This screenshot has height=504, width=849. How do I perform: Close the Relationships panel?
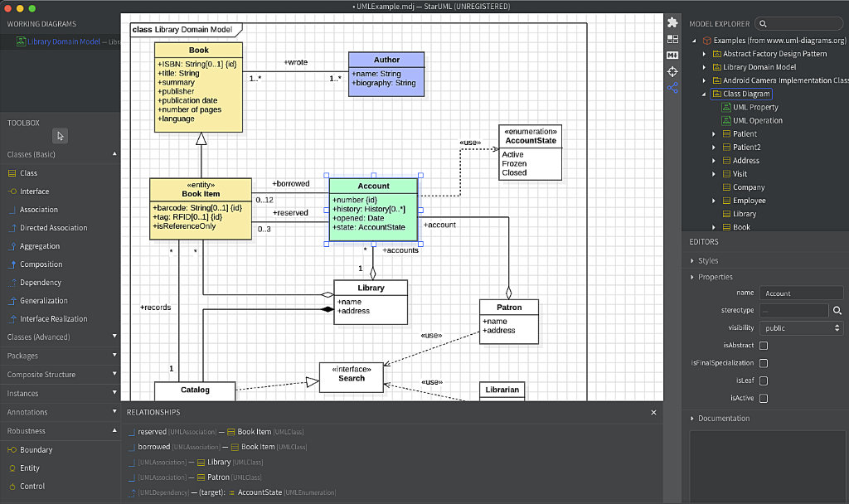pyautogui.click(x=653, y=412)
